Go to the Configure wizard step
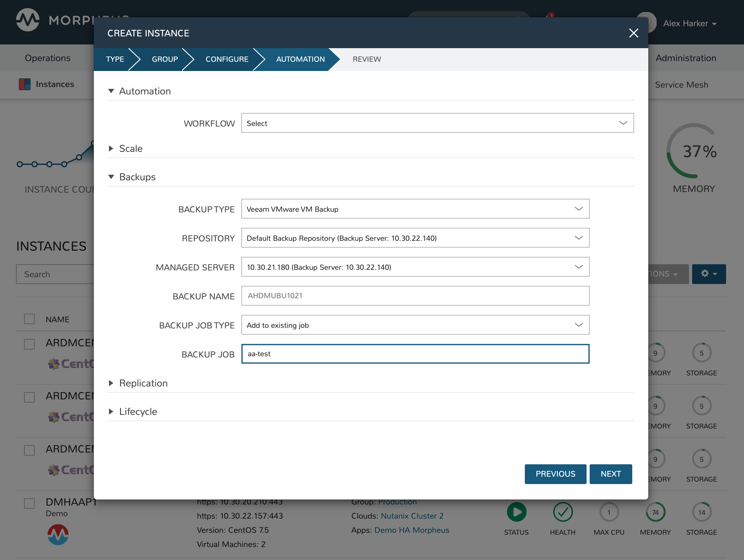This screenshot has height=560, width=744. 227,59
